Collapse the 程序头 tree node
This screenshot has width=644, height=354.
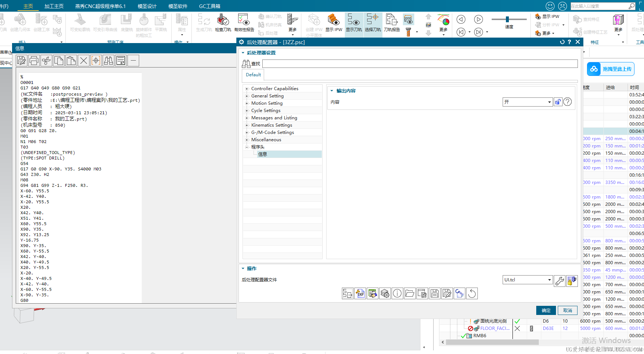tap(247, 147)
